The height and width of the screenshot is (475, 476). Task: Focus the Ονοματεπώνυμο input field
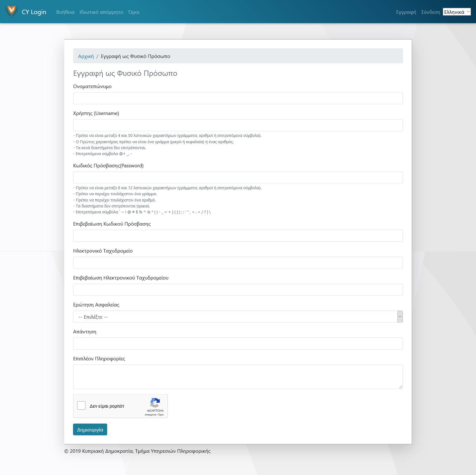point(238,98)
